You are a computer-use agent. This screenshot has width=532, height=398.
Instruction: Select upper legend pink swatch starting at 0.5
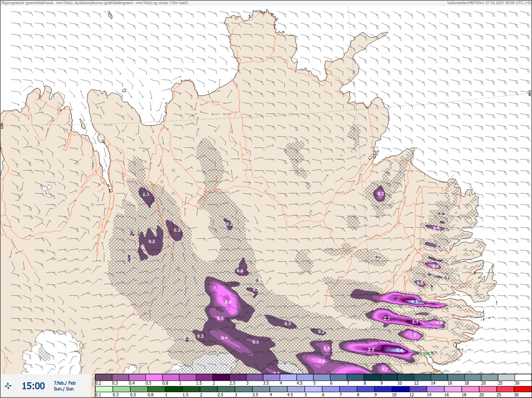pos(154,377)
